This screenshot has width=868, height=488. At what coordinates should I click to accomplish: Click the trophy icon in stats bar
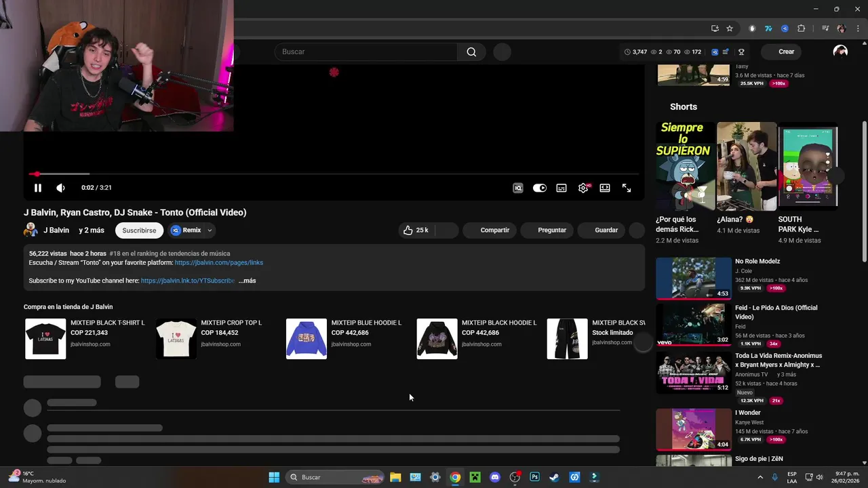point(741,52)
